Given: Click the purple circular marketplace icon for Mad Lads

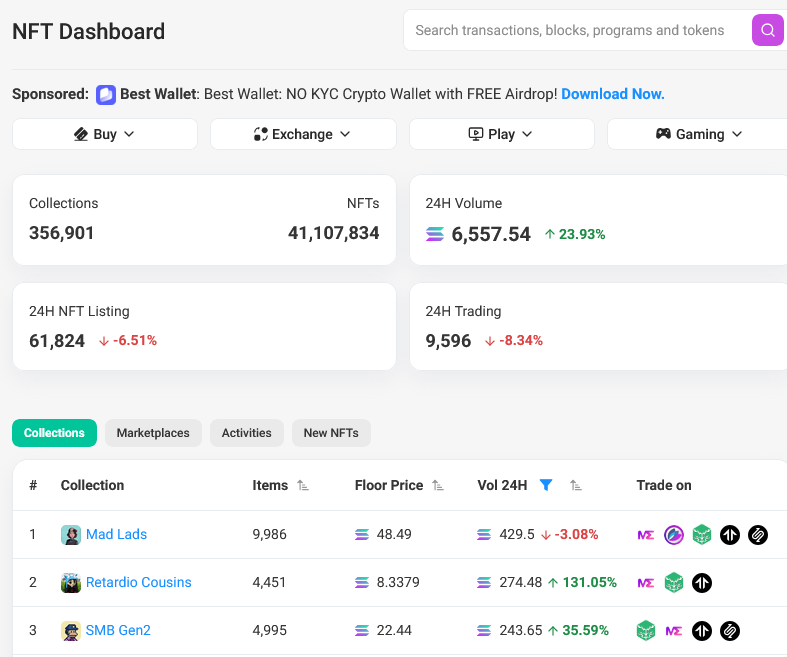Looking at the screenshot, I should [x=674, y=535].
